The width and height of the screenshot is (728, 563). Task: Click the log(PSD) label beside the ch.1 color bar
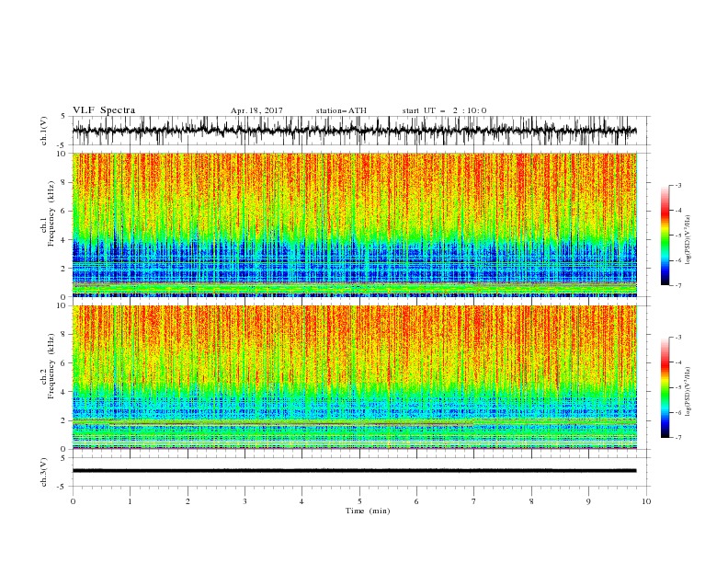[x=688, y=240]
